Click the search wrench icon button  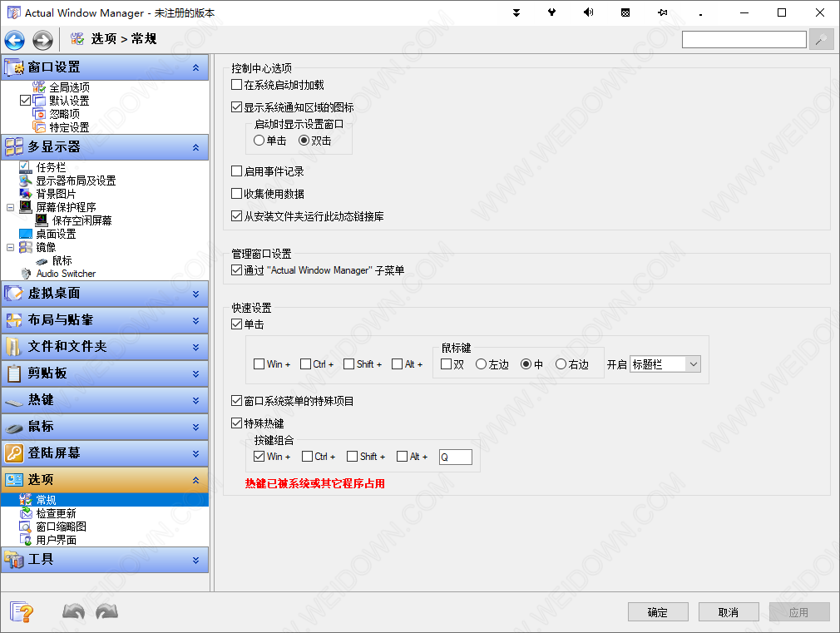pyautogui.click(x=821, y=40)
